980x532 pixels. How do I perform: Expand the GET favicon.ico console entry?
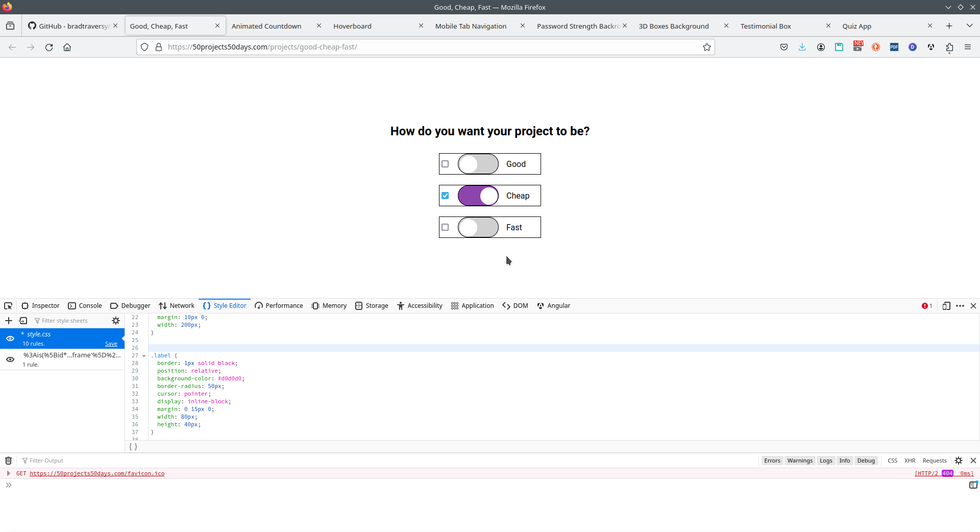pyautogui.click(x=9, y=473)
